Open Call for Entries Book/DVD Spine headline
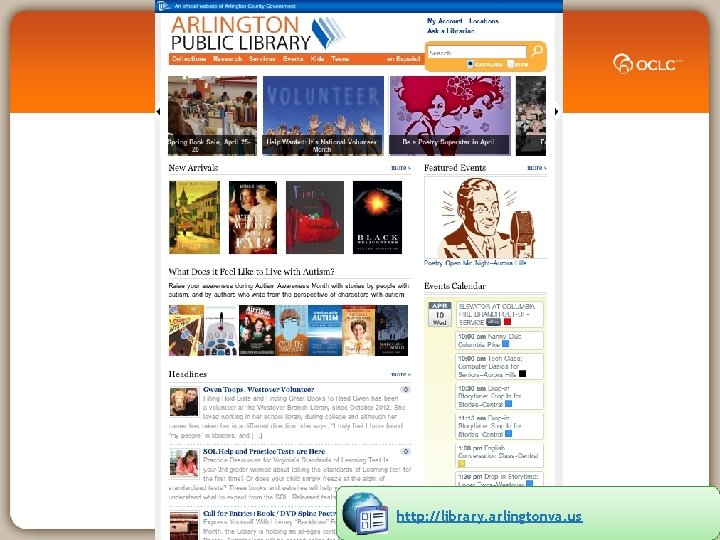This screenshot has width=720, height=540. tap(270, 513)
